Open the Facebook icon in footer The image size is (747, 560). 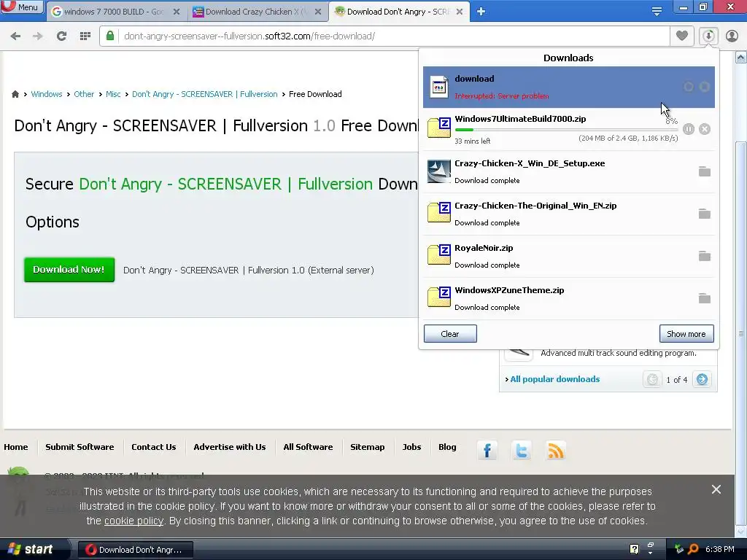(x=487, y=451)
